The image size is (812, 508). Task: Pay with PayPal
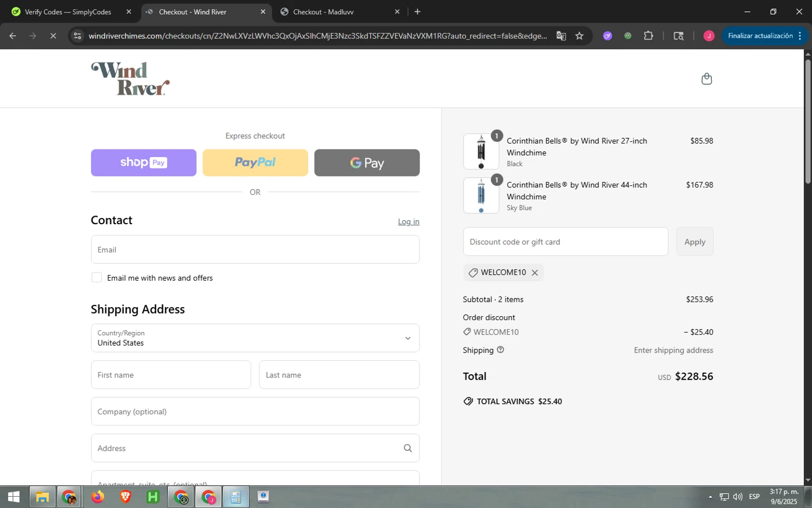tap(255, 162)
